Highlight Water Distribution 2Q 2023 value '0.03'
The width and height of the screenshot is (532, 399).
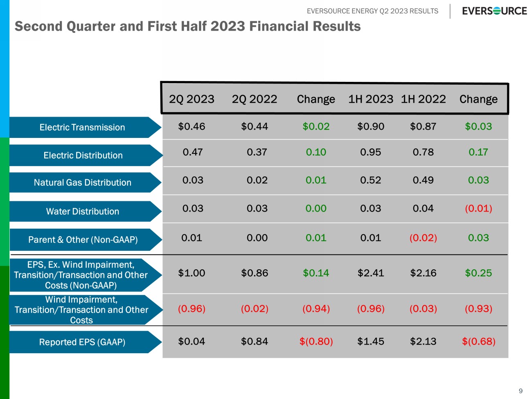coord(193,208)
